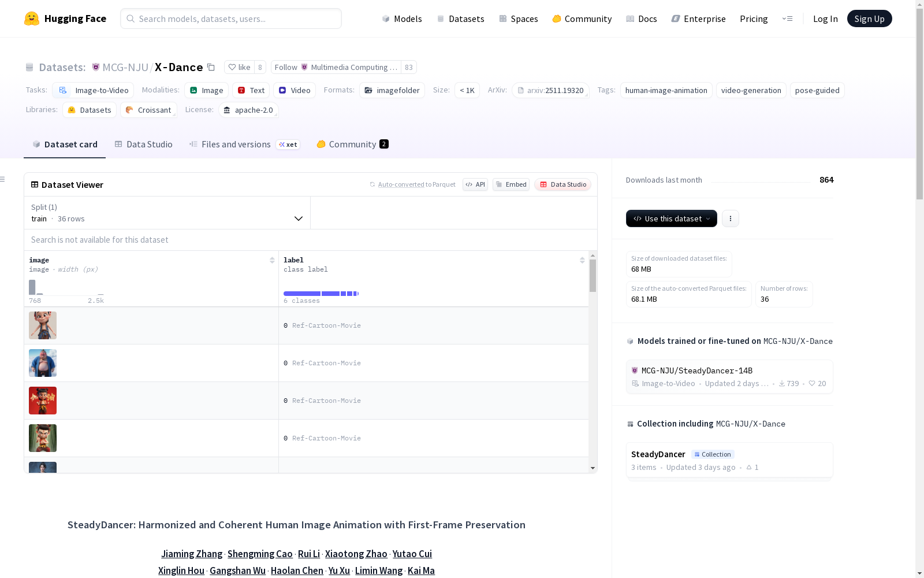
Task: Sort by the label column
Action: click(x=582, y=260)
